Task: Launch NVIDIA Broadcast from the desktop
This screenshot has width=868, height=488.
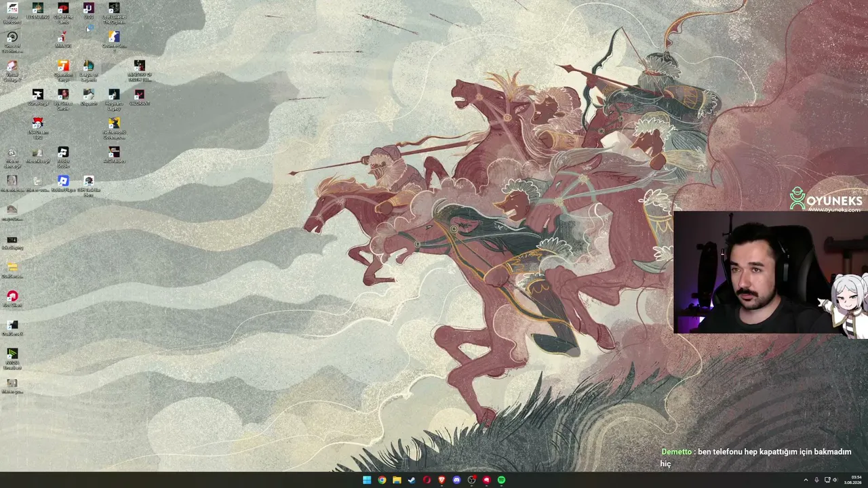Action: tap(12, 359)
